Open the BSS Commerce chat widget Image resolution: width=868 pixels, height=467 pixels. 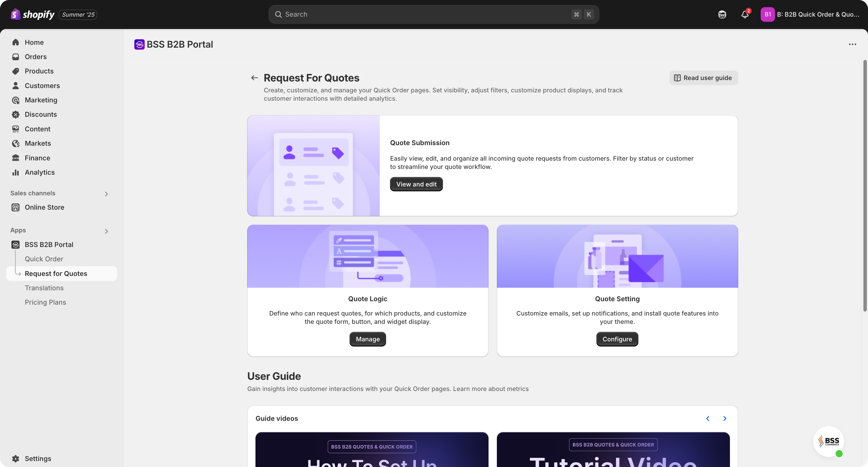click(x=829, y=441)
